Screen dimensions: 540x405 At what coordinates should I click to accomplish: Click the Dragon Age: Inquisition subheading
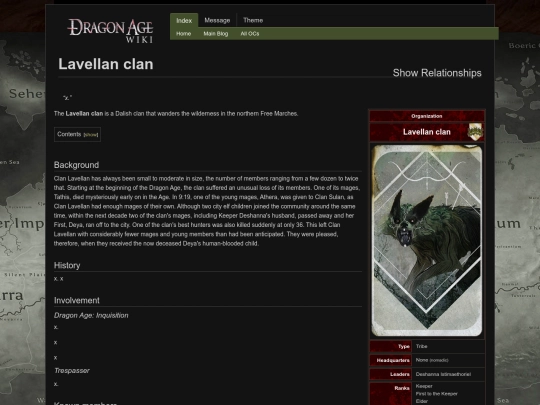(x=91, y=315)
